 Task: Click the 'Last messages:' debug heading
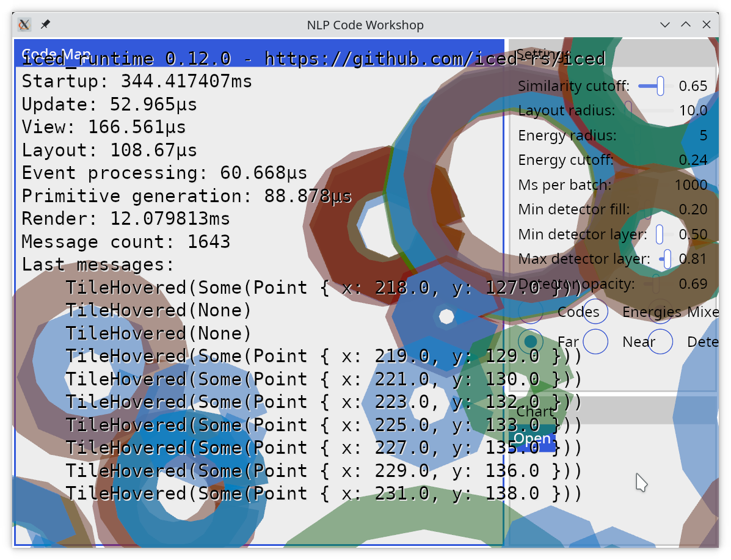point(98,265)
